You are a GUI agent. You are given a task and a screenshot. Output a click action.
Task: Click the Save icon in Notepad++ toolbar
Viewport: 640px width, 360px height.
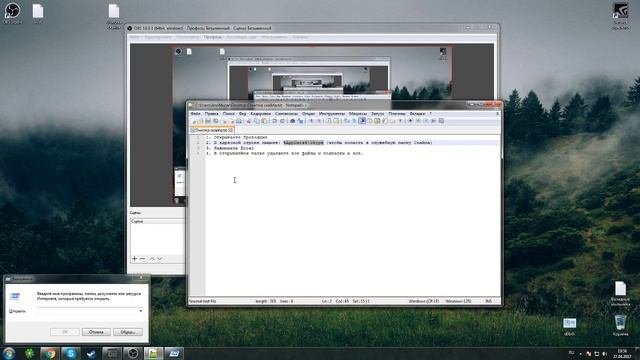208,121
